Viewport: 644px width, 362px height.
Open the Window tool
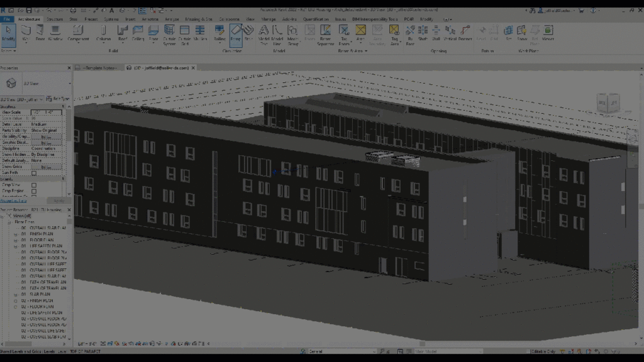pyautogui.click(x=55, y=30)
